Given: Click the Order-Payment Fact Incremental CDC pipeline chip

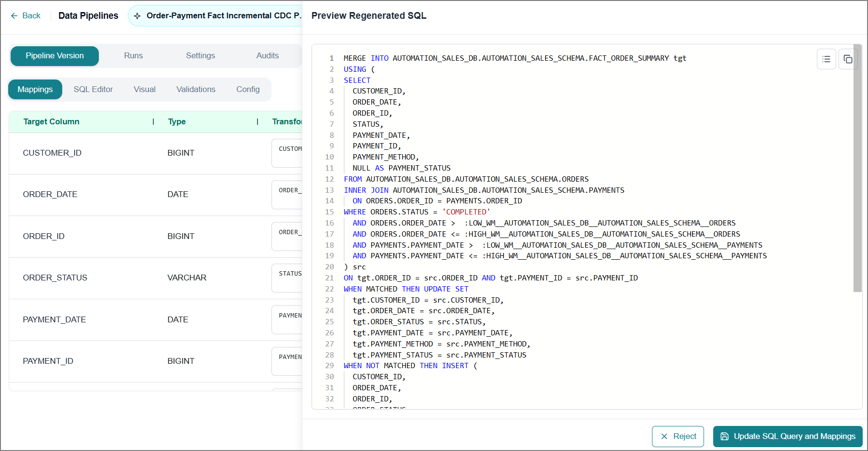Looking at the screenshot, I should (215, 16).
